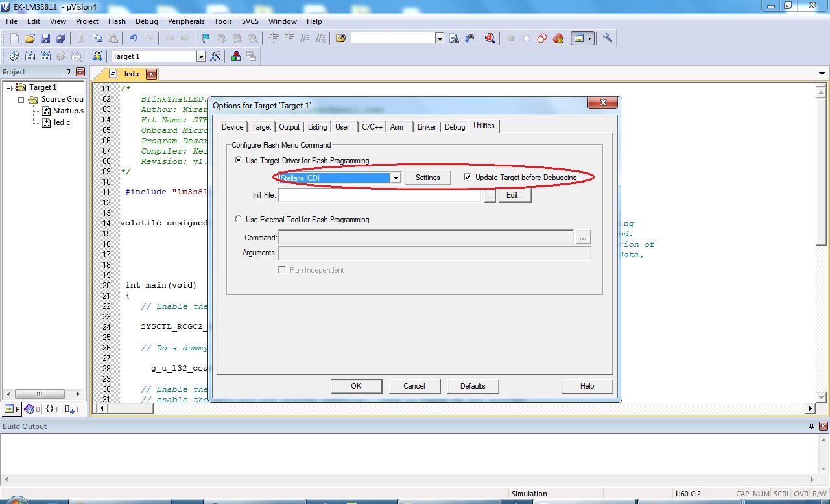830x504 pixels.
Task: Open Target Options magic wand icon
Action: click(x=216, y=56)
